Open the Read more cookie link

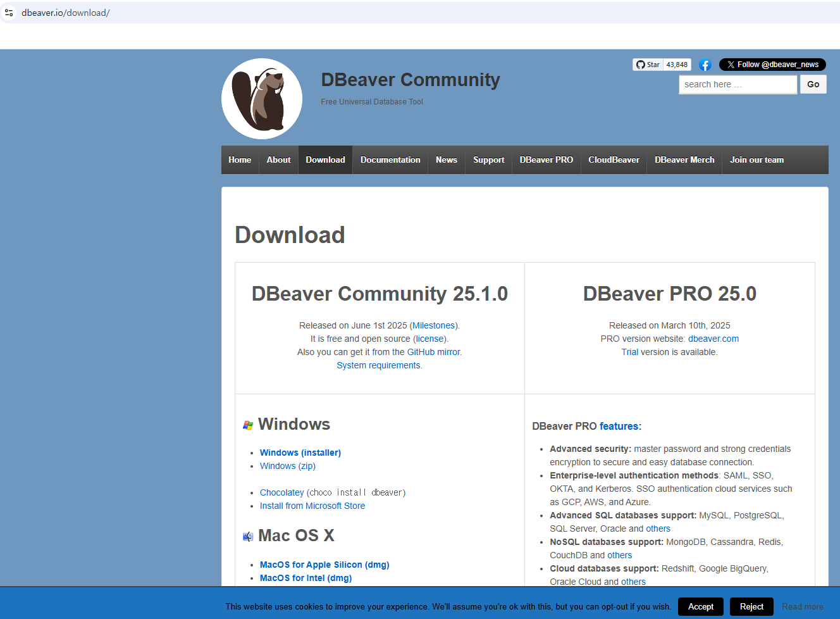point(803,606)
